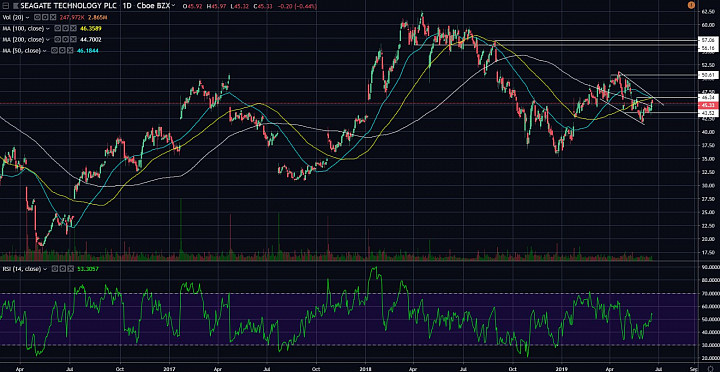Image resolution: width=720 pixels, height=372 pixels.
Task: Remove the RSI (14, close) indicator
Action: (x=71, y=268)
